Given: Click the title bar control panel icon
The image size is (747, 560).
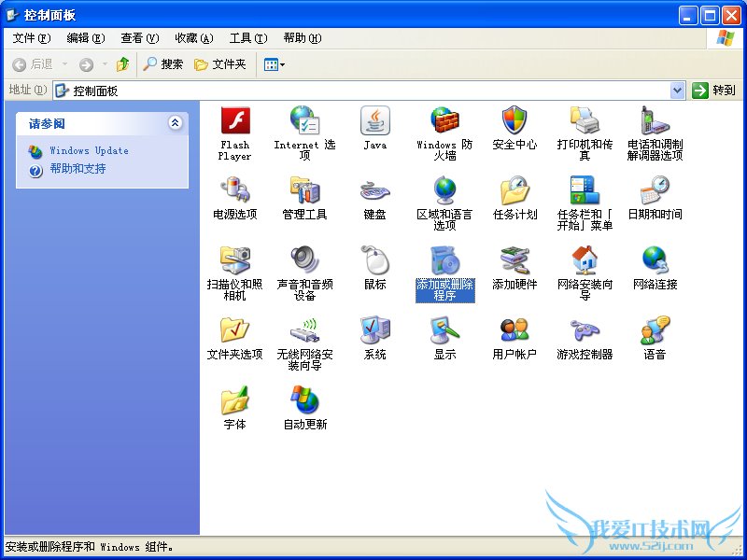Looking at the screenshot, I should coord(12,15).
